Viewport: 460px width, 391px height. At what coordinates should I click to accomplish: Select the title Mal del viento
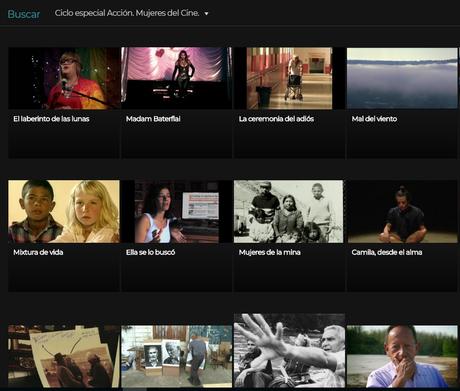click(x=374, y=119)
